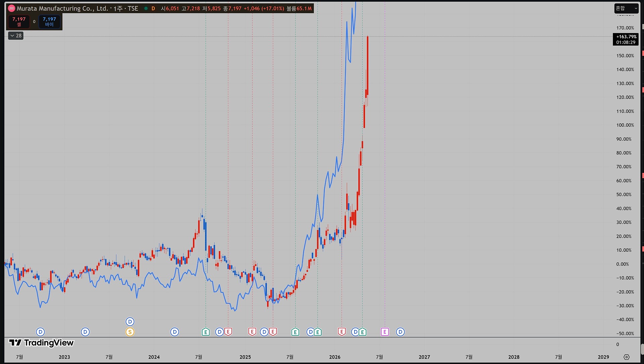
Task: Click the Murata Manufacturing Co., Ltd. symbol title
Action: (62, 8)
